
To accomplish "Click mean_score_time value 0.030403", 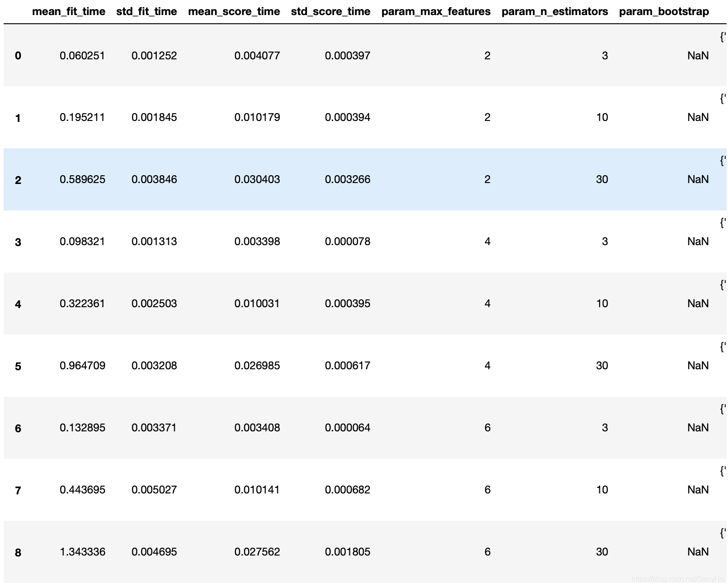I will [257, 179].
